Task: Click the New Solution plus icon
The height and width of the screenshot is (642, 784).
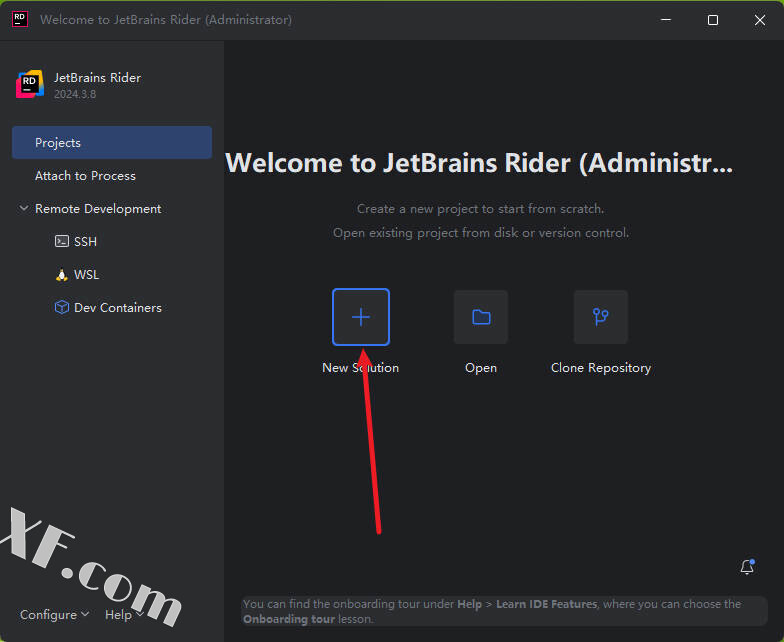Action: point(360,317)
